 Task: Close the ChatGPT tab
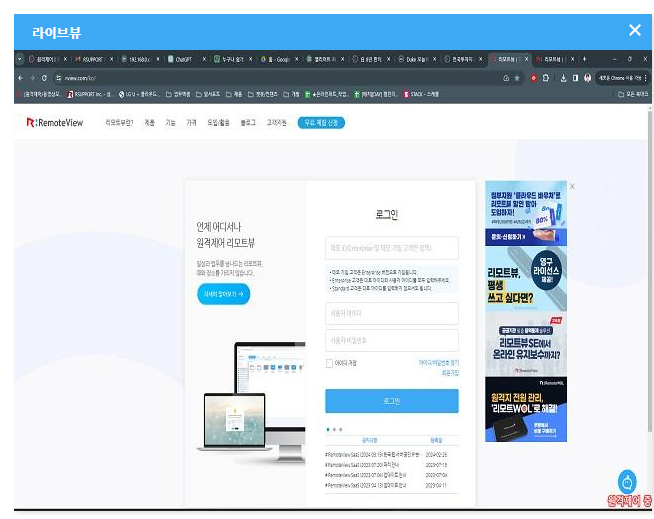point(204,59)
